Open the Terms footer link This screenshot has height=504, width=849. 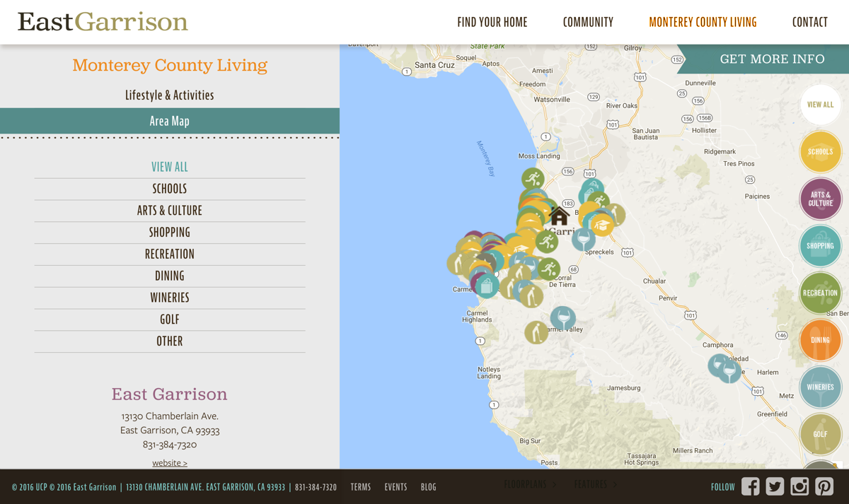point(361,487)
